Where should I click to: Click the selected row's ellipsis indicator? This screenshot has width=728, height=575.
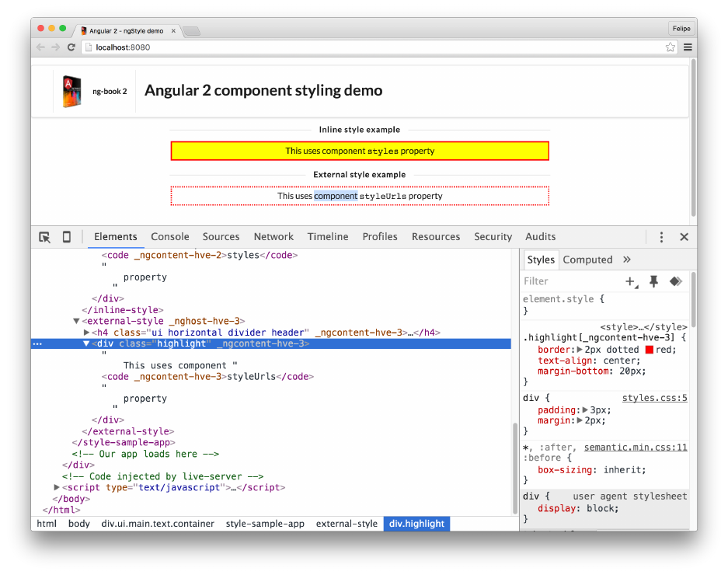coord(37,344)
